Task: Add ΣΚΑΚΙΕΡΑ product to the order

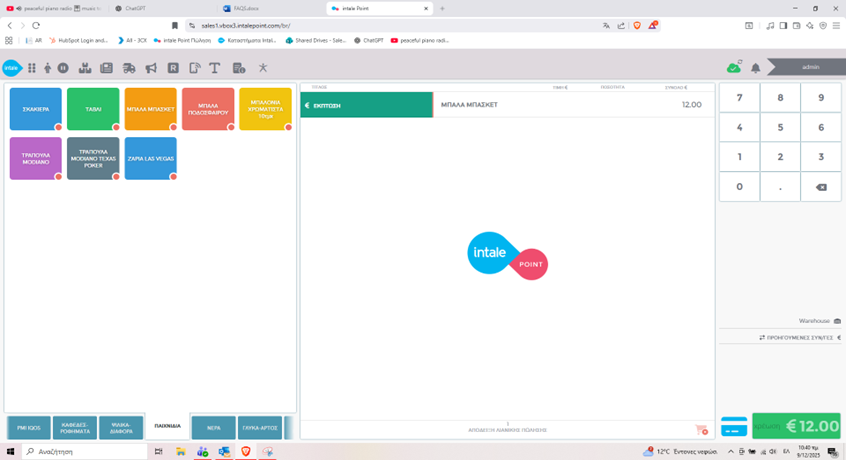Action: pyautogui.click(x=36, y=109)
